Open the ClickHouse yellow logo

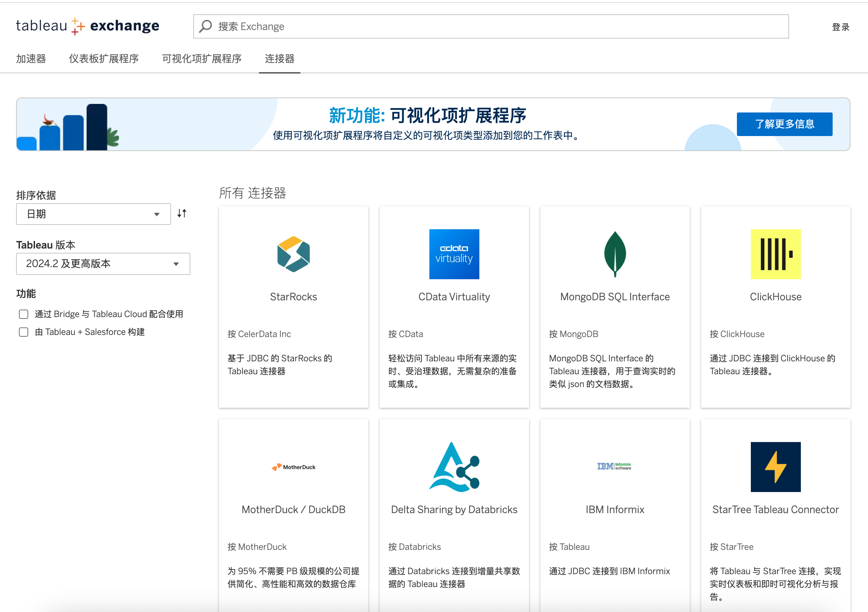(x=775, y=254)
